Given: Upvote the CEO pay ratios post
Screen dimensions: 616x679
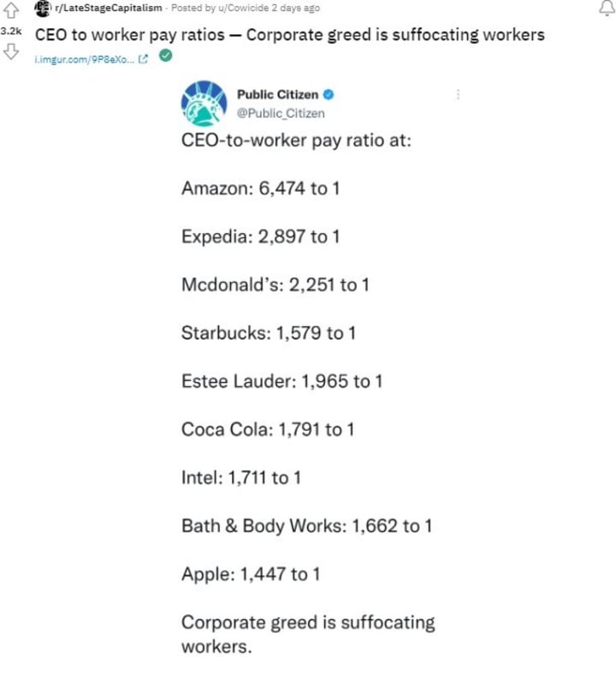Looking at the screenshot, I should click(x=11, y=10).
